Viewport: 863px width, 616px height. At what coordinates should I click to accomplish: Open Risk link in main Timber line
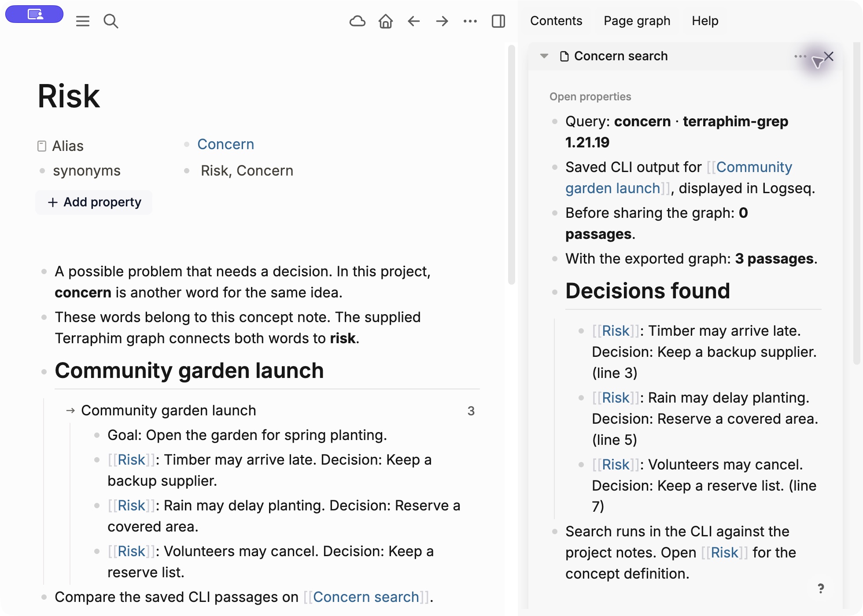click(x=131, y=460)
